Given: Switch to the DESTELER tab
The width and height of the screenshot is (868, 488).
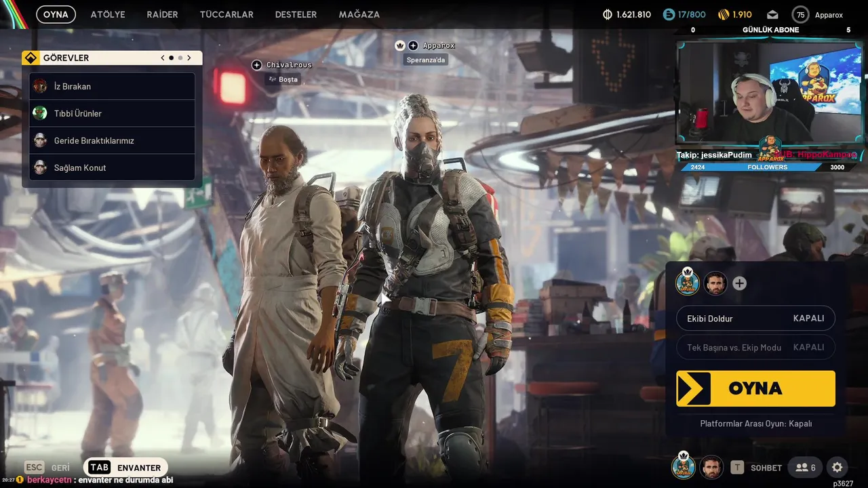Looking at the screenshot, I should coord(296,14).
